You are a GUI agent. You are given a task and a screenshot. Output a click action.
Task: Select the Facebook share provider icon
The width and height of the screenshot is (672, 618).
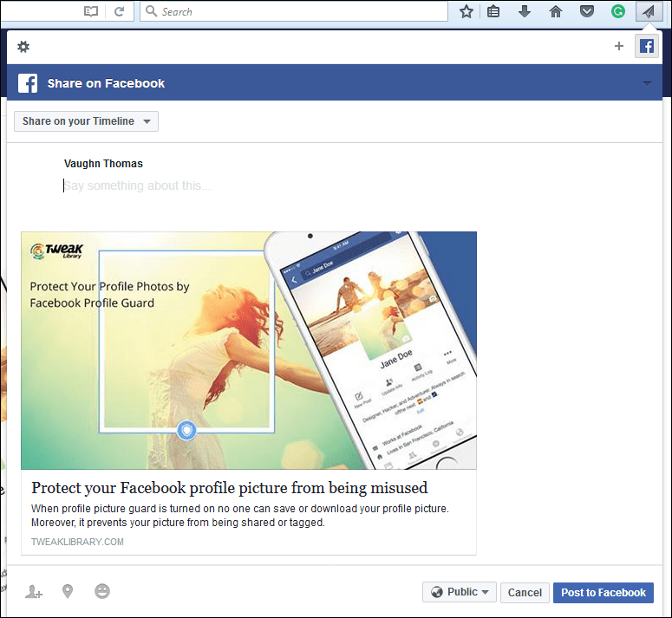pos(646,46)
